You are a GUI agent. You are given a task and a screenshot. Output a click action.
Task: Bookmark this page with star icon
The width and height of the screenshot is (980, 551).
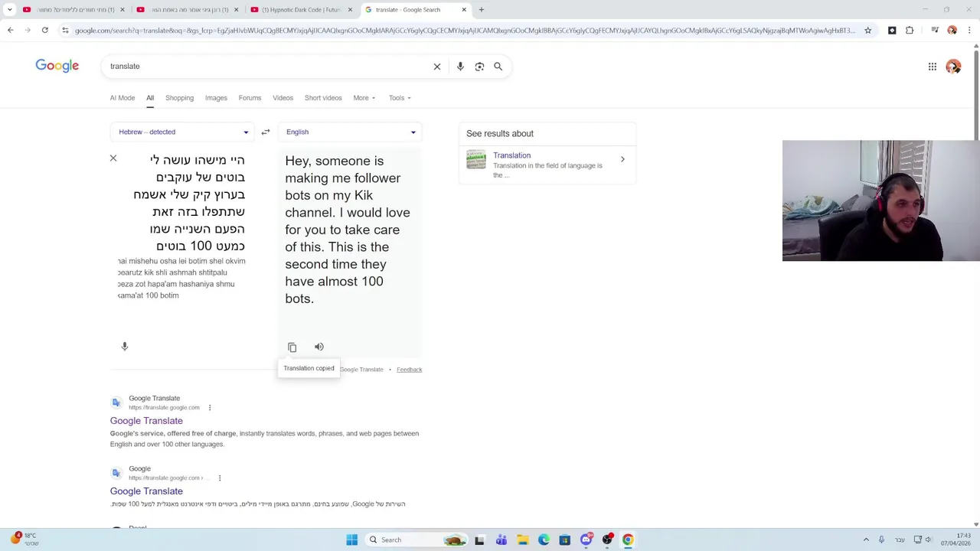pos(867,31)
